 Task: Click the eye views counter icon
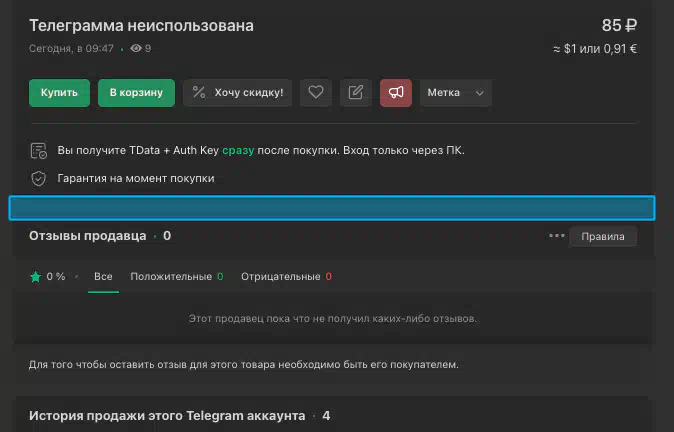point(136,48)
